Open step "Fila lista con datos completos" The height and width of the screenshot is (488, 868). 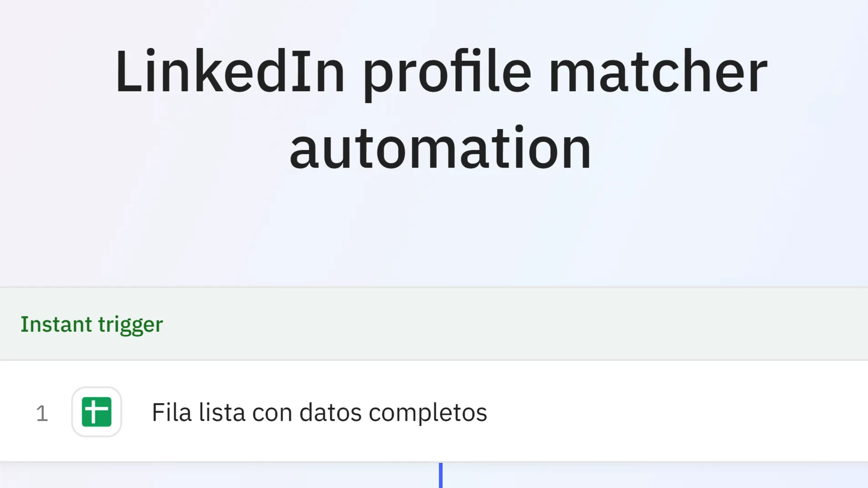[x=319, y=412]
